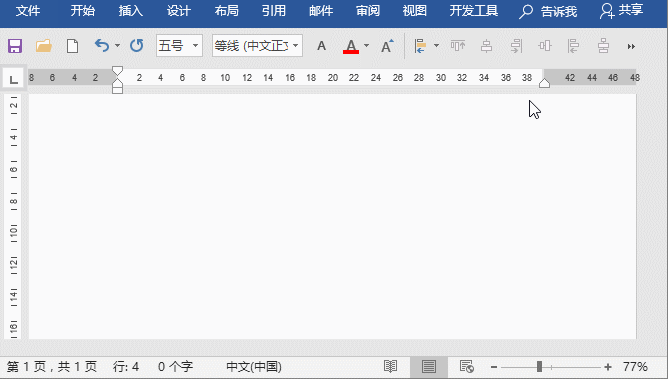The height and width of the screenshot is (379, 668).
Task: Click the align left icon
Action: pyautogui.click(x=573, y=46)
